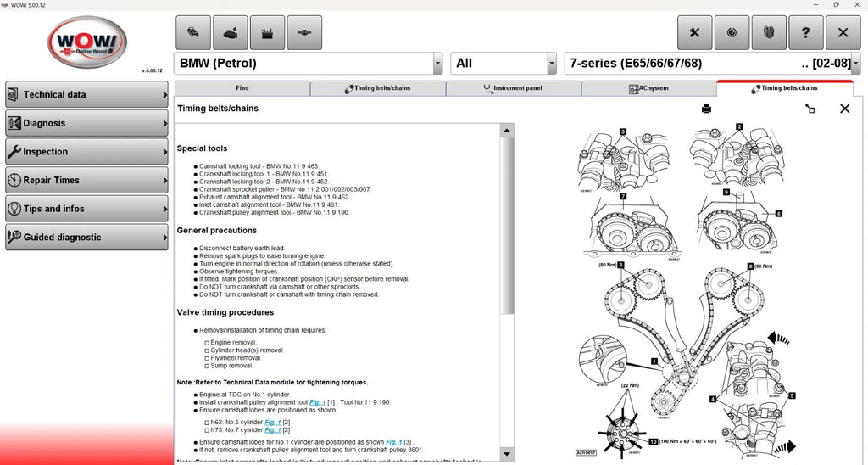Click the vertical scrollbar thumb
This screenshot has height=465, width=868.
(507, 225)
